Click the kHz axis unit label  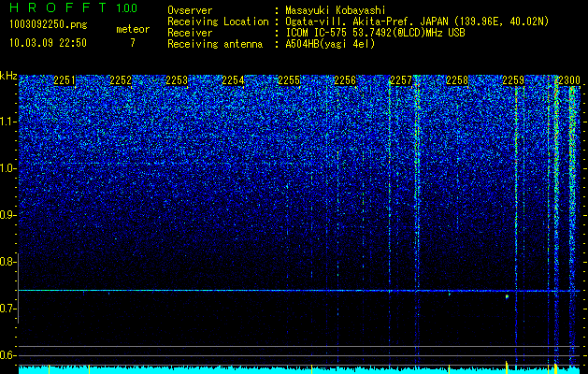click(8, 76)
